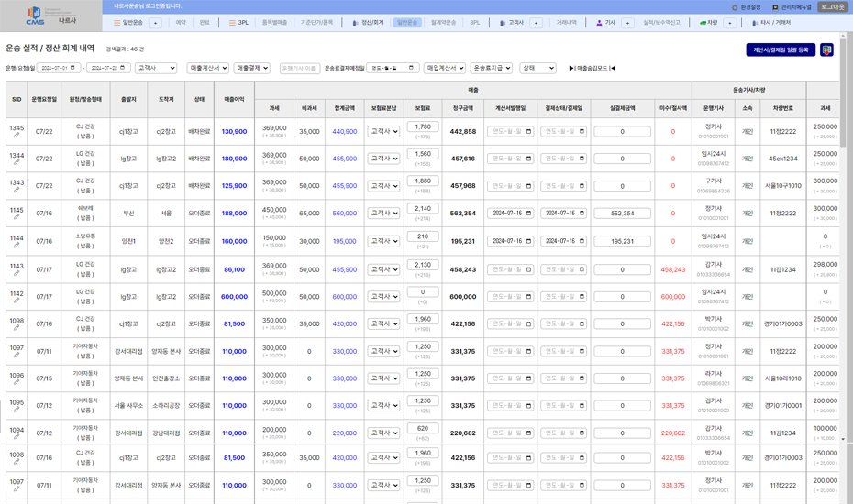Open 매출이익 link 188,000
This screenshot has height=504, width=853.
(234, 214)
